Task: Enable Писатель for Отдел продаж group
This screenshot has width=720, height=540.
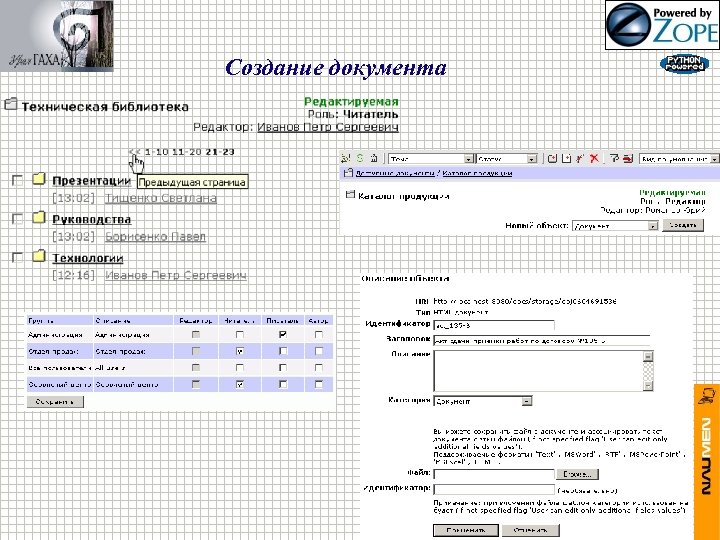Action: click(283, 351)
